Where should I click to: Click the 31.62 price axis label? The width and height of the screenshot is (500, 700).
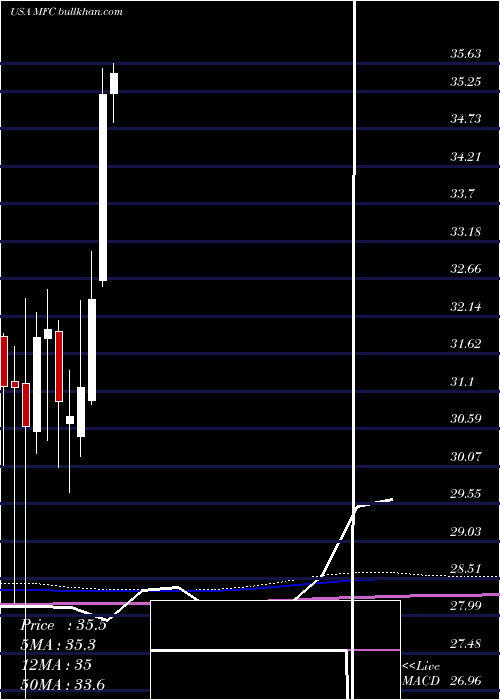click(x=466, y=344)
